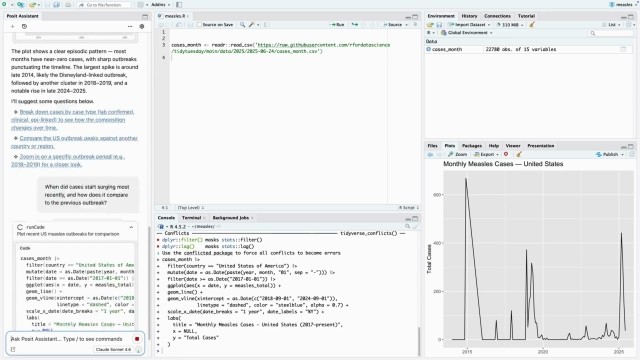Click the Source button

392,24
